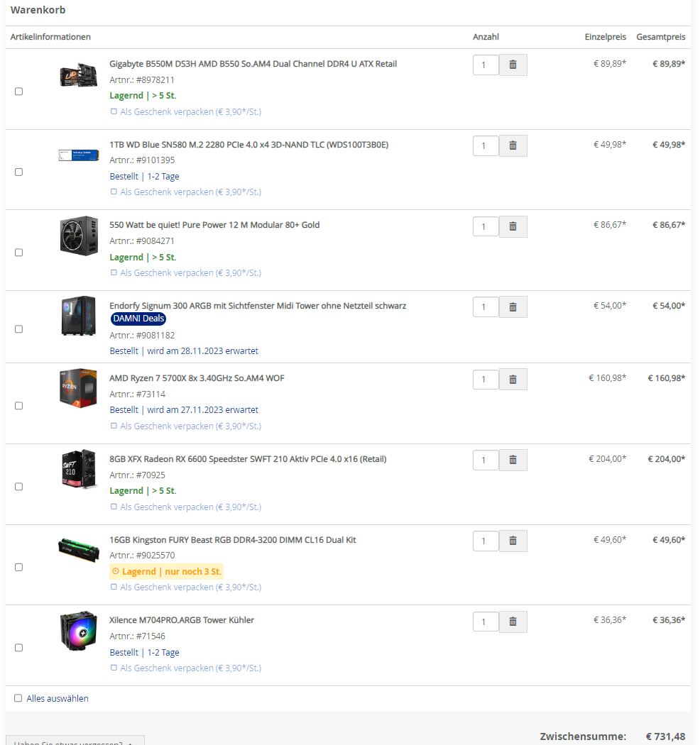Image resolution: width=700 pixels, height=745 pixels.
Task: Open Gigabyte B550M DS3H product page link
Action: 253,64
